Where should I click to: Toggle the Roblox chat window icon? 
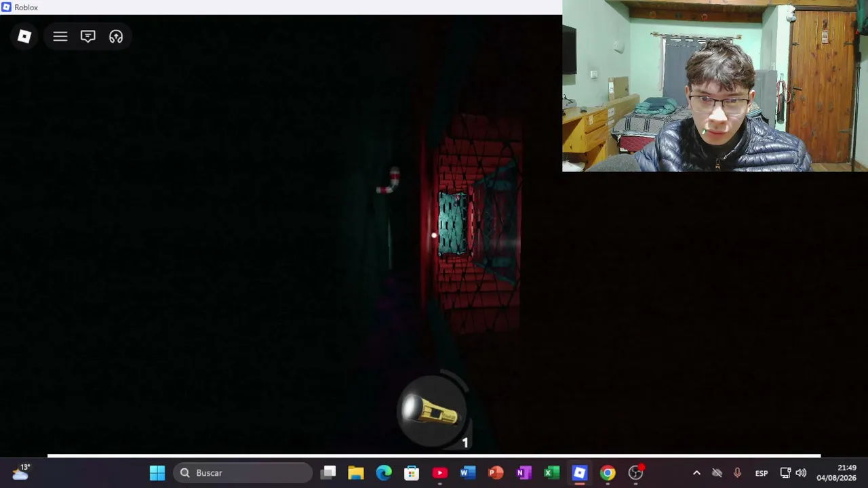88,37
